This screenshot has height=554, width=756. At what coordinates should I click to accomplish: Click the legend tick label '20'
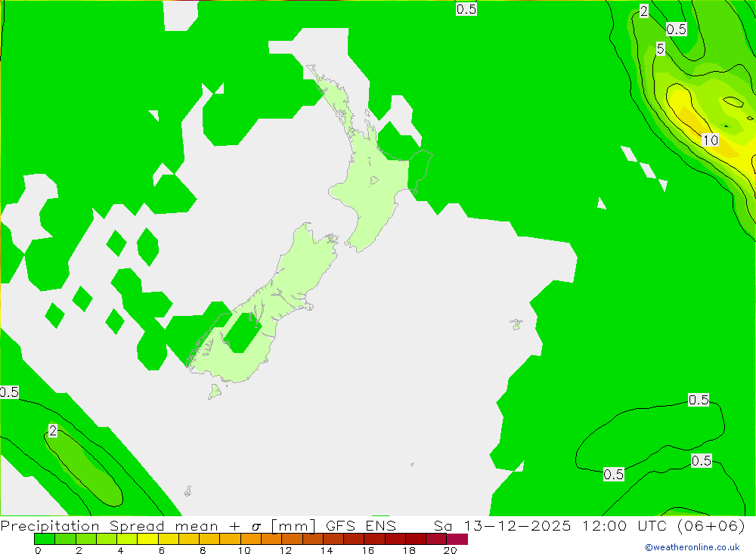(451, 550)
